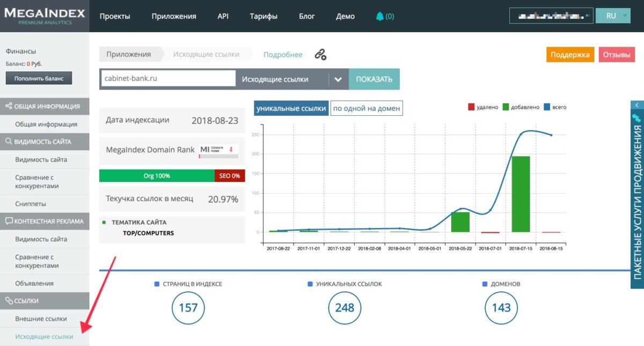This screenshot has height=346, width=644.
Task: Open Видимость сайта under Контекстная реклама
Action: [x=41, y=239]
